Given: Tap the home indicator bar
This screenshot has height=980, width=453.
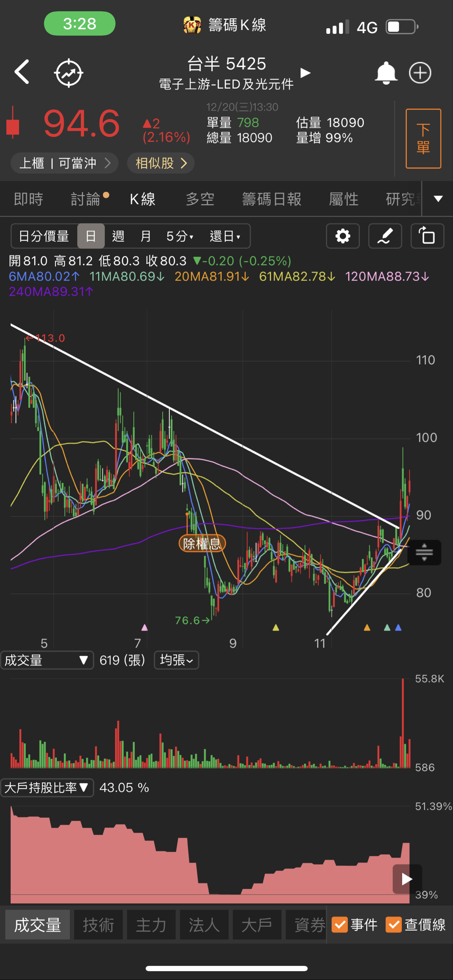Looking at the screenshot, I should point(226,968).
